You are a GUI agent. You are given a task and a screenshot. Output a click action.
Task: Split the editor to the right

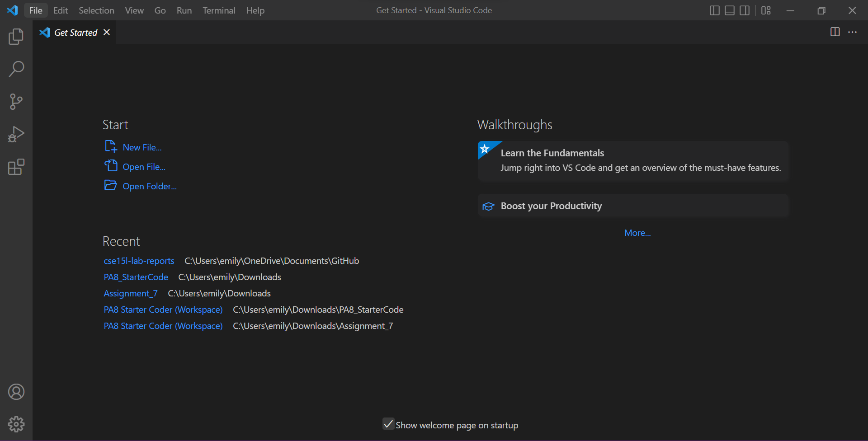pos(835,32)
